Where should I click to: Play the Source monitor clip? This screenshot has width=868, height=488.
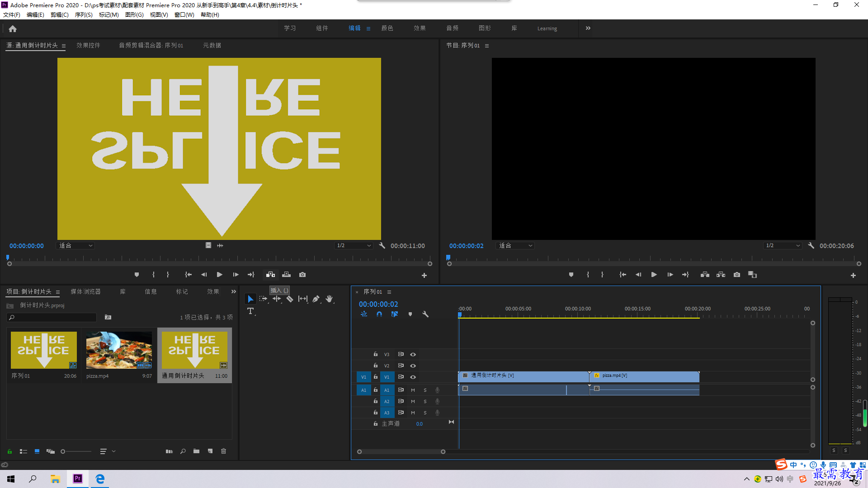click(x=220, y=275)
